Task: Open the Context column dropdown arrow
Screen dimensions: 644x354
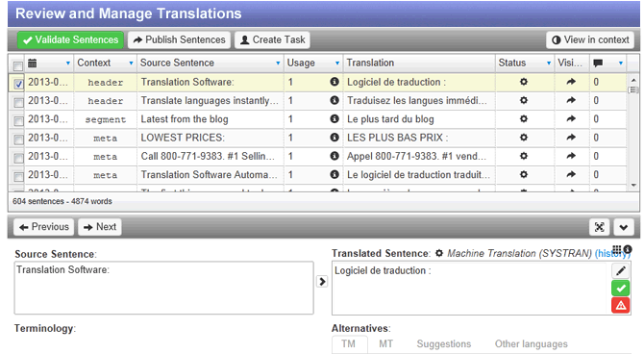Action: point(131,63)
